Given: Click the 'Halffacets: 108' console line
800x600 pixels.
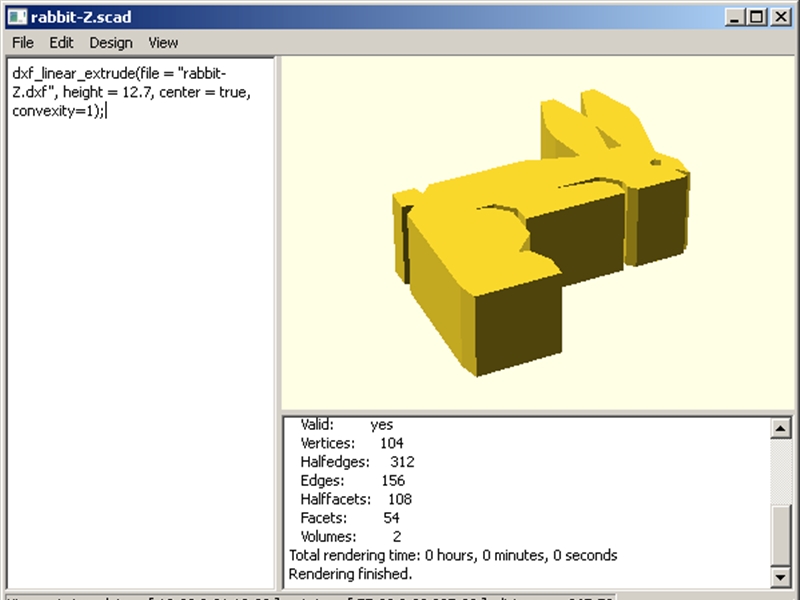Looking at the screenshot, I should (x=356, y=499).
